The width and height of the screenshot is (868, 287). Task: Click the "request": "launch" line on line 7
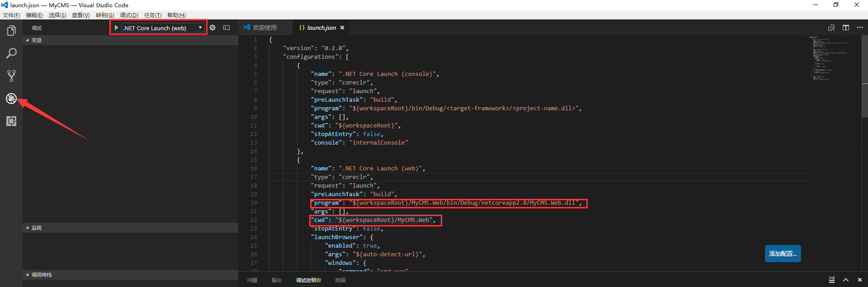345,91
